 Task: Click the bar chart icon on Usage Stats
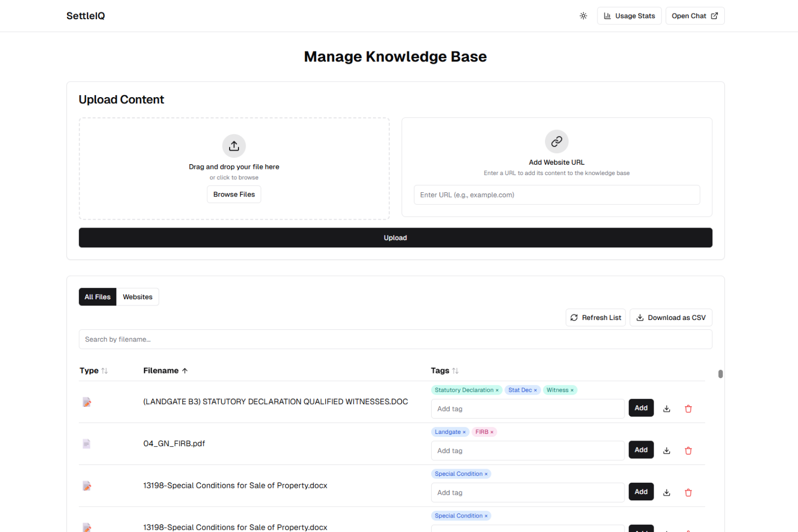tap(608, 16)
